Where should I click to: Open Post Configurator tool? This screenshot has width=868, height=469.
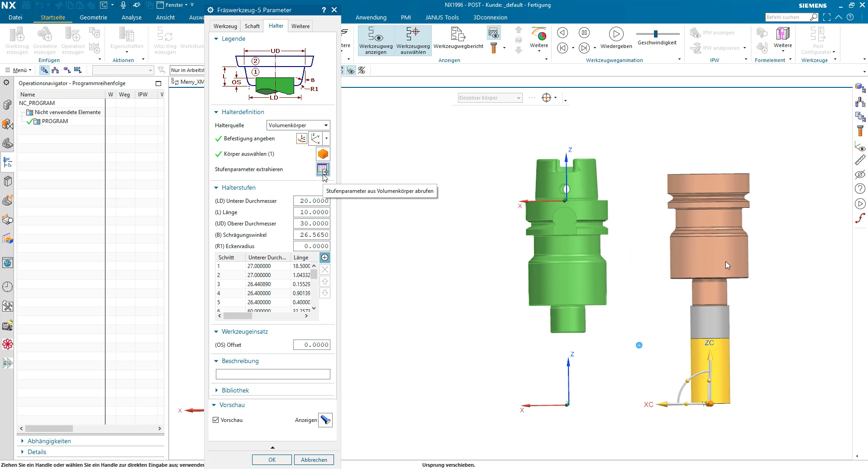(x=818, y=40)
